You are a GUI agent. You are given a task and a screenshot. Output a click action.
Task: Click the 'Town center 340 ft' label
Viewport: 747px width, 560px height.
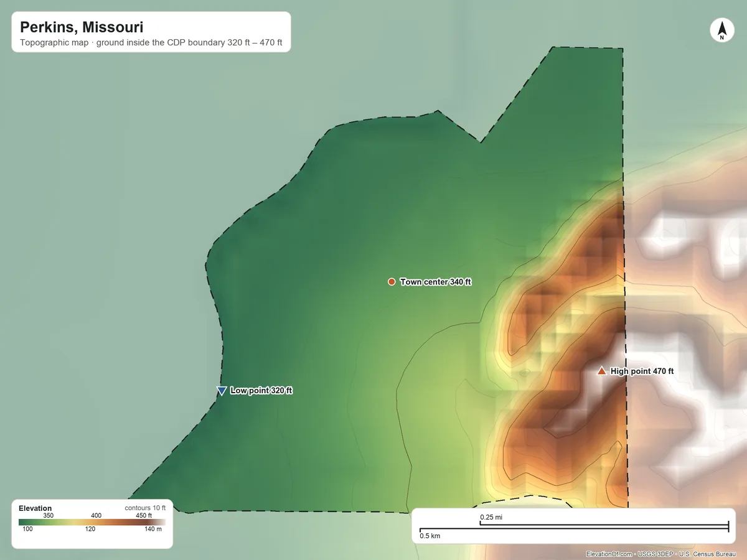point(436,282)
